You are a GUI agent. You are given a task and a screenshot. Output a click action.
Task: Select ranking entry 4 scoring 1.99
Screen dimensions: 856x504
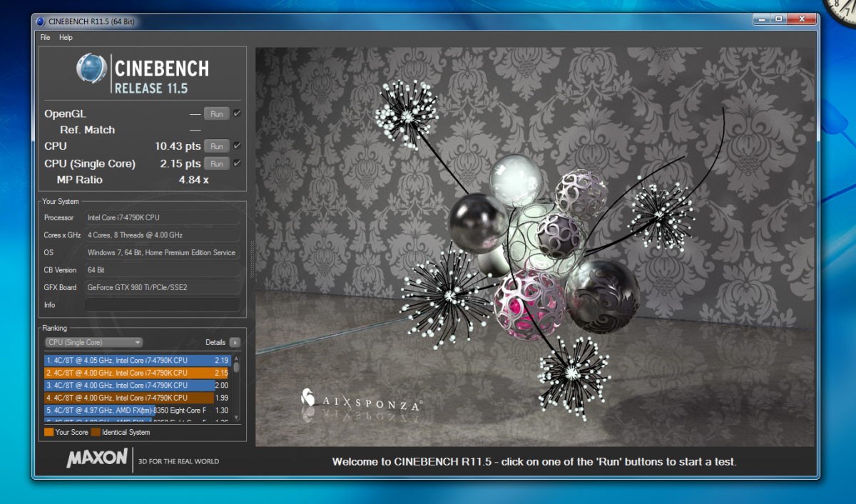coord(137,397)
